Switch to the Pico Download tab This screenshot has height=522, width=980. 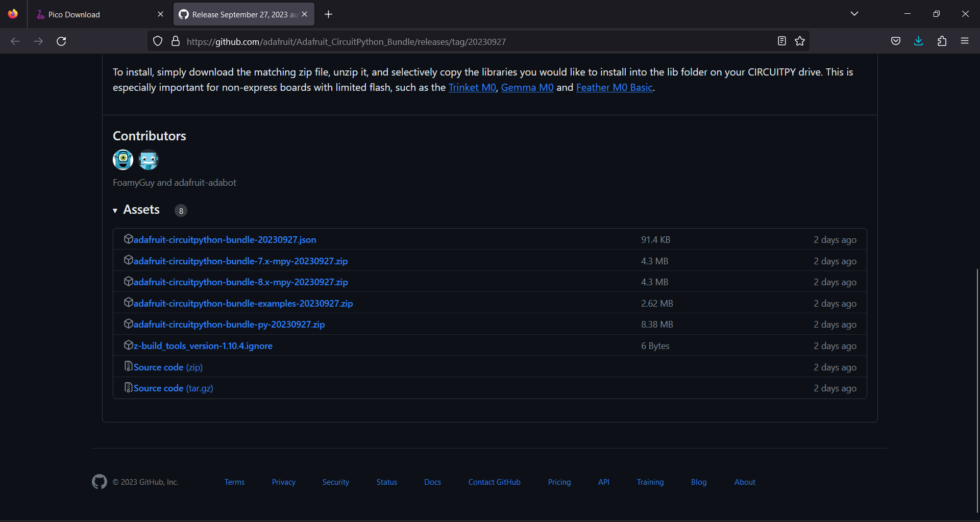[x=97, y=14]
